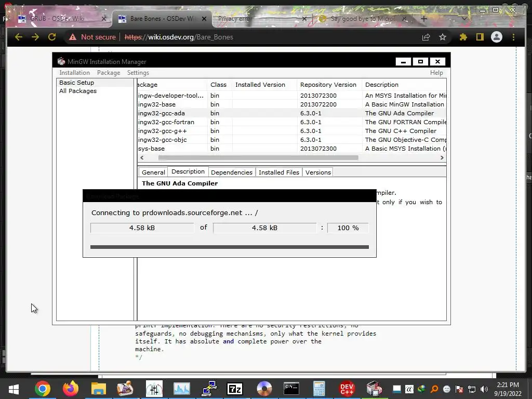Bookmark this page with the star icon

443,37
